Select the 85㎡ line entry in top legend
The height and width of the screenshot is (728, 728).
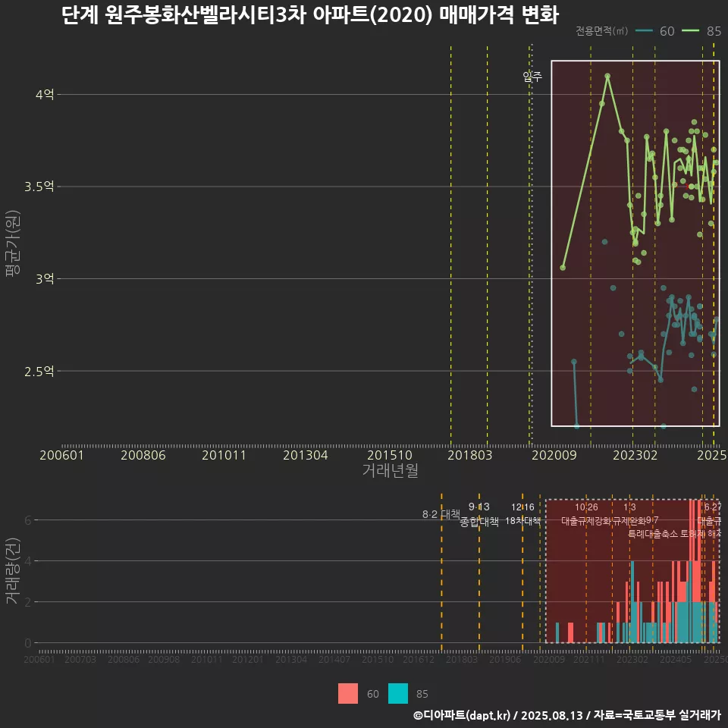pos(701,31)
